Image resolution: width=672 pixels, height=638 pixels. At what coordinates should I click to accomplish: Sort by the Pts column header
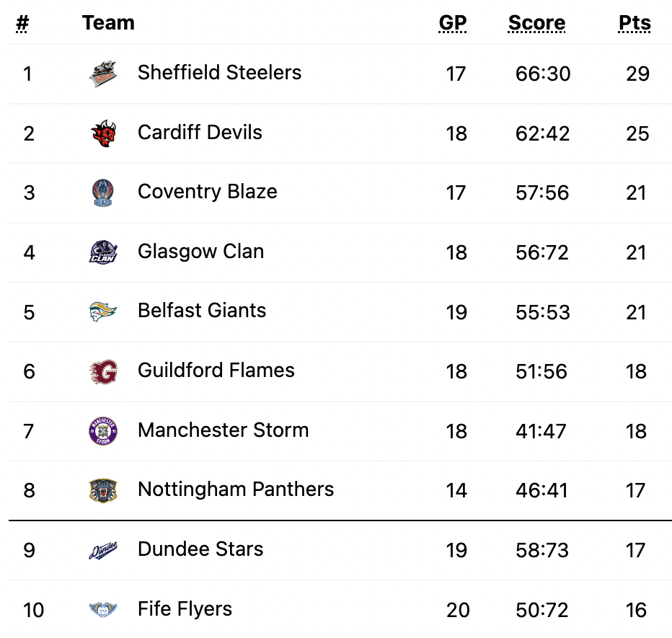(x=635, y=23)
